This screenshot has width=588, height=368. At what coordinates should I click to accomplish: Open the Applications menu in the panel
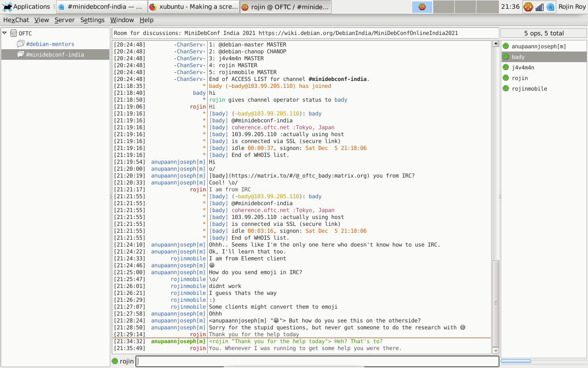tap(26, 6)
